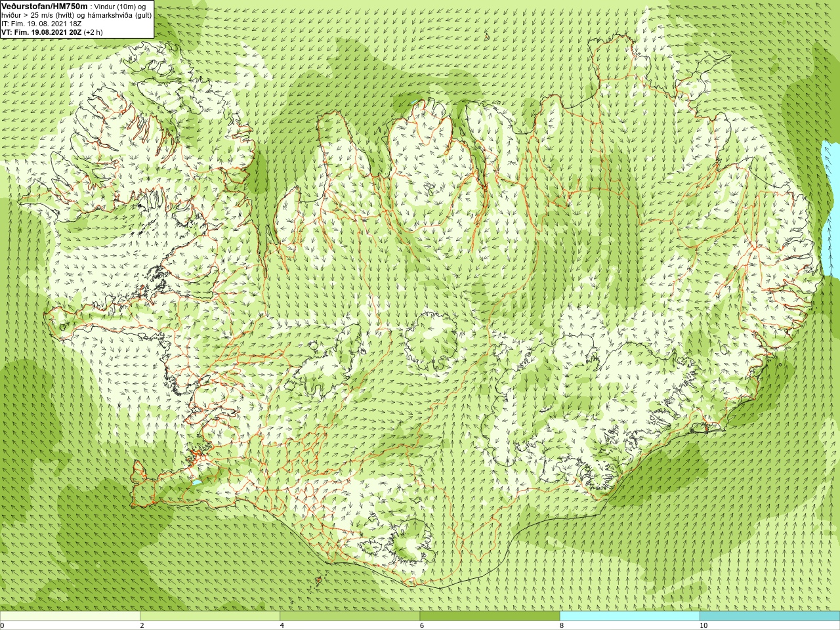Click the scale label '6'
Screen dimensions: 840x630
(421, 625)
